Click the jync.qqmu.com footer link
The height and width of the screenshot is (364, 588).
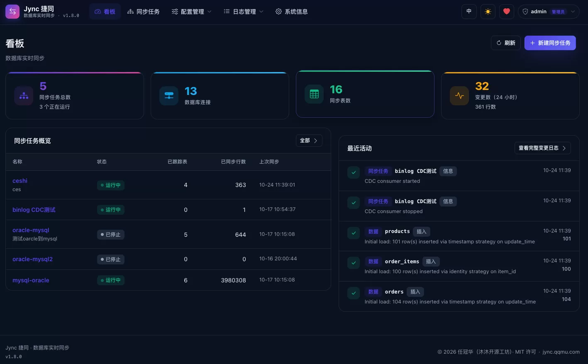561,352
